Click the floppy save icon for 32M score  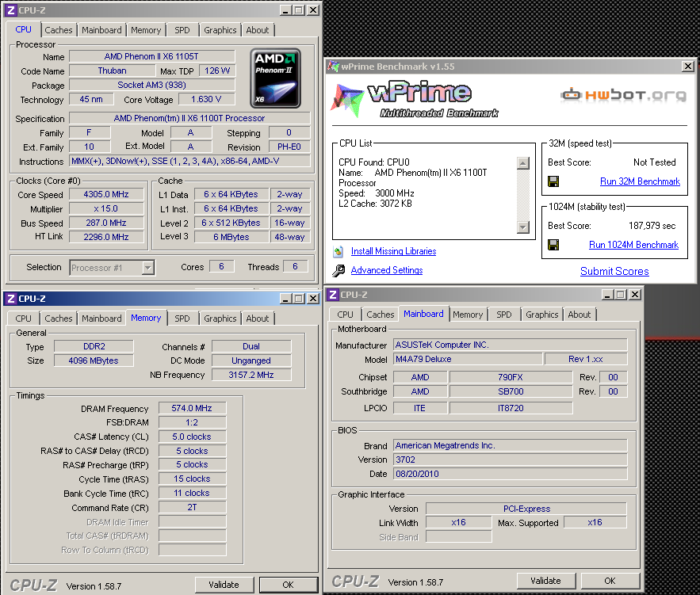point(553,181)
